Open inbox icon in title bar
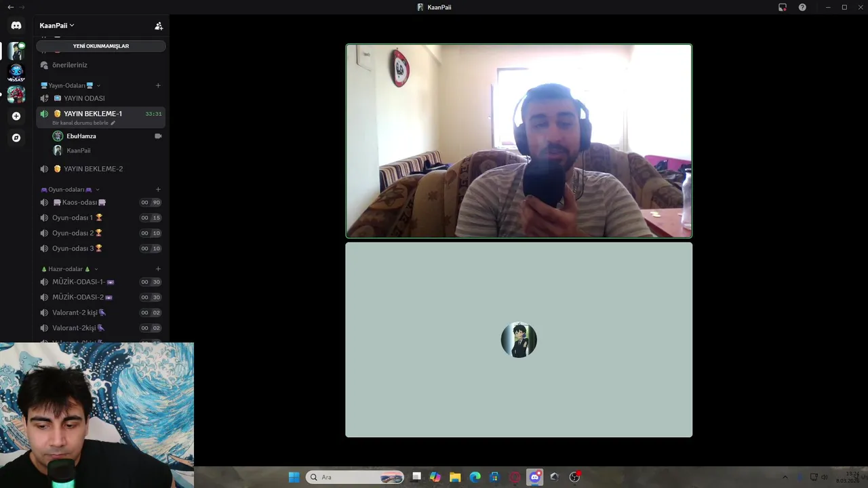The height and width of the screenshot is (488, 868). pos(783,7)
